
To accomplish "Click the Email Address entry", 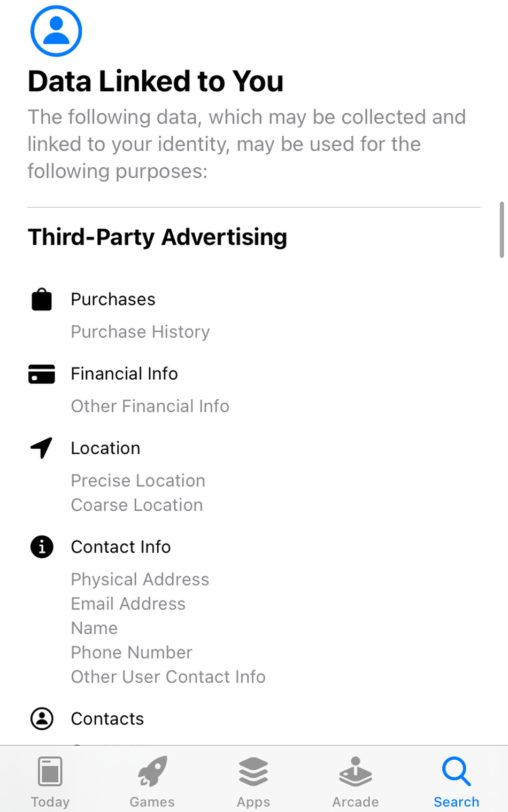I will (128, 604).
